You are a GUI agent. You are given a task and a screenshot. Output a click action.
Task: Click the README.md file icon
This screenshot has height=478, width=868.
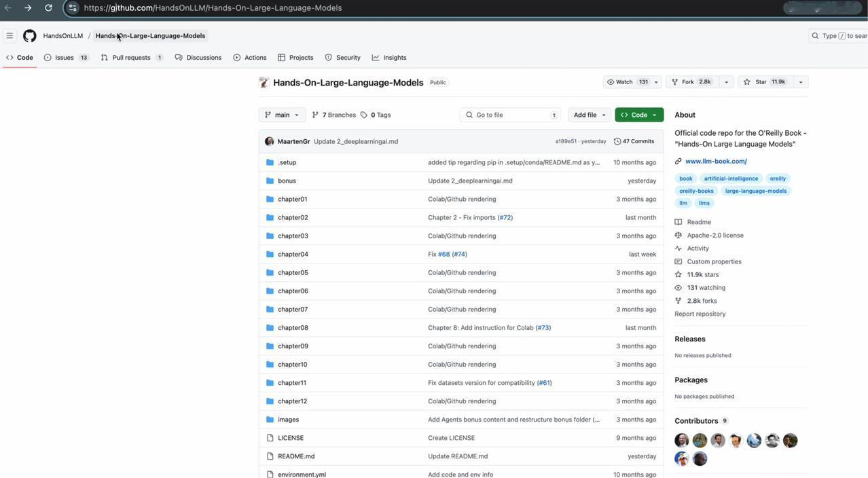(270, 456)
